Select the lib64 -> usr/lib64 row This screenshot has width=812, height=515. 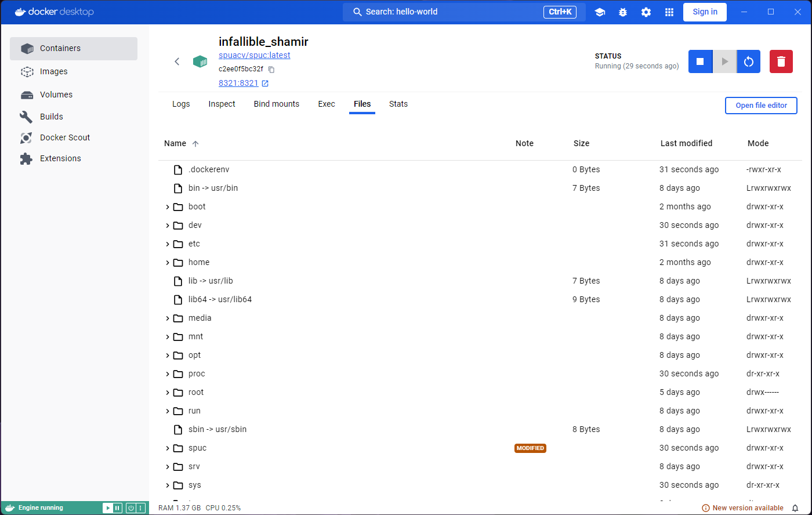click(x=480, y=299)
